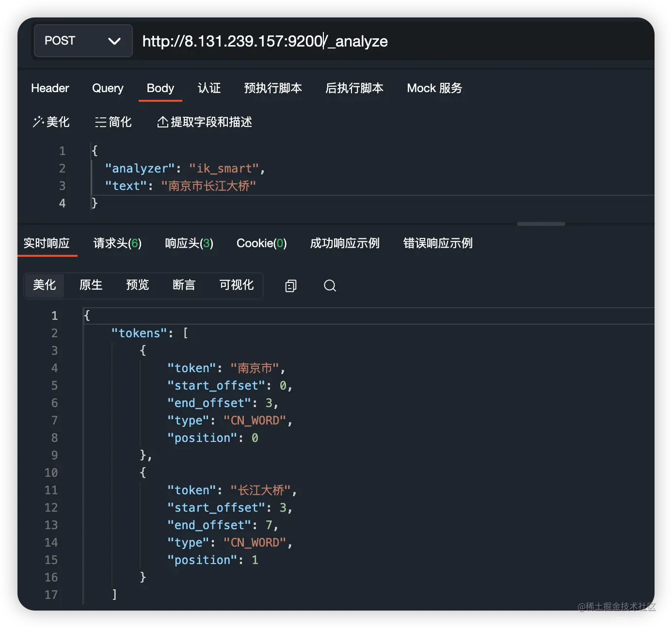Copy the response body to clipboard
Viewport: 672px width, 628px height.
(290, 286)
